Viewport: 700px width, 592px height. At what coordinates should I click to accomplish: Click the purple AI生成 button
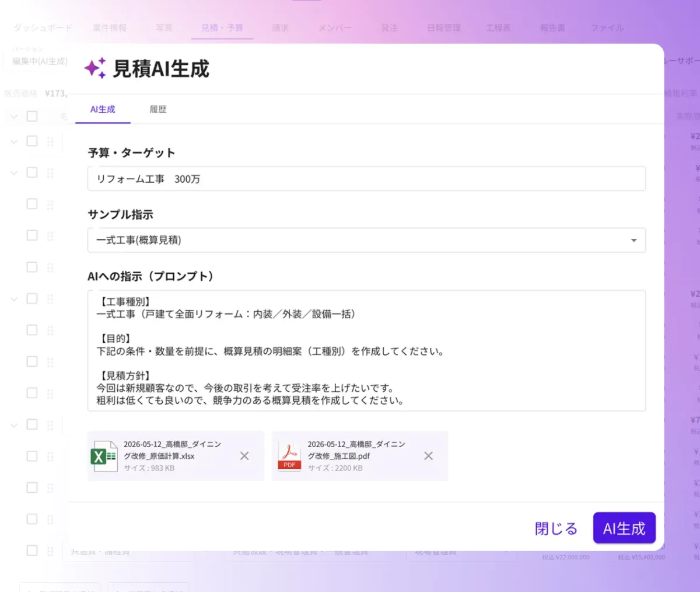pyautogui.click(x=624, y=528)
